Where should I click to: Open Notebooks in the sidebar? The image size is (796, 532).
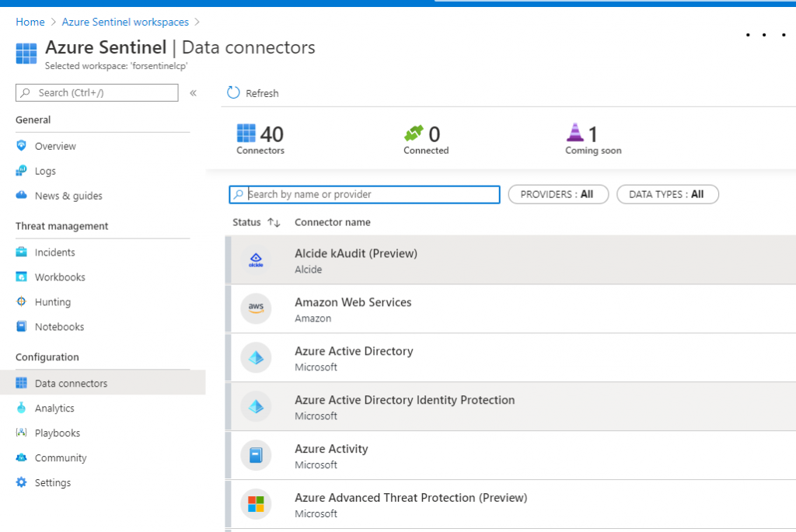point(59,327)
